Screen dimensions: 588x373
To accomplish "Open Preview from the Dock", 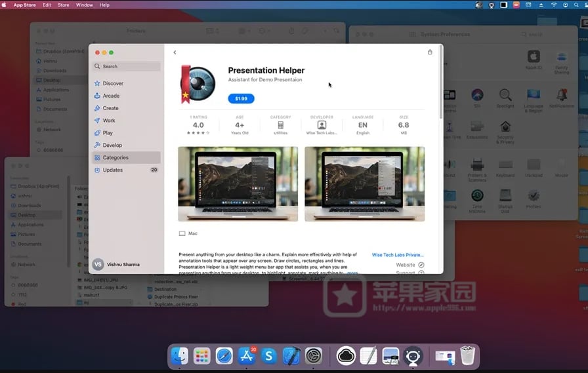I will [x=390, y=356].
